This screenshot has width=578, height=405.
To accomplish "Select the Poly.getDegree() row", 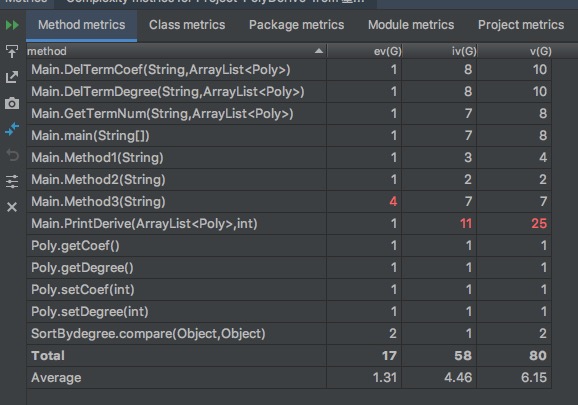I will coord(289,268).
